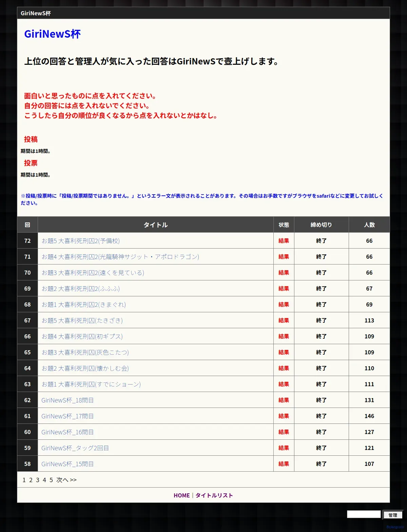Image resolution: width=407 pixels, height=532 pixels.
Task: Open お題2 大喜利死刑囚2(ふふふ) title
Action: [80, 289]
